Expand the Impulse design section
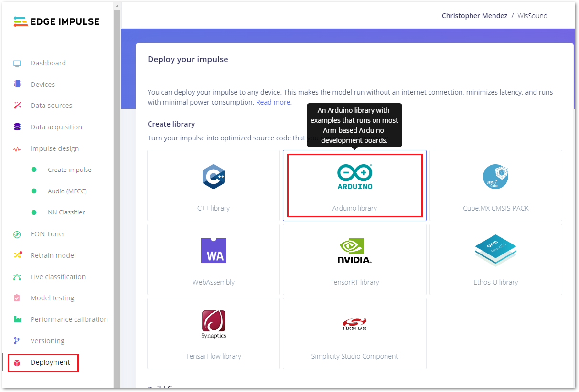Viewport: 579px width, 392px height. (x=54, y=148)
